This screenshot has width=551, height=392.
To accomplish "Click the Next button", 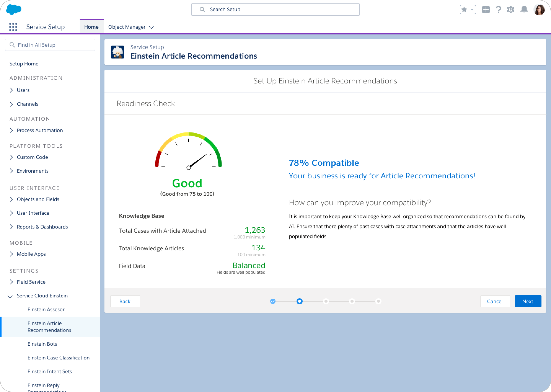I will (528, 301).
